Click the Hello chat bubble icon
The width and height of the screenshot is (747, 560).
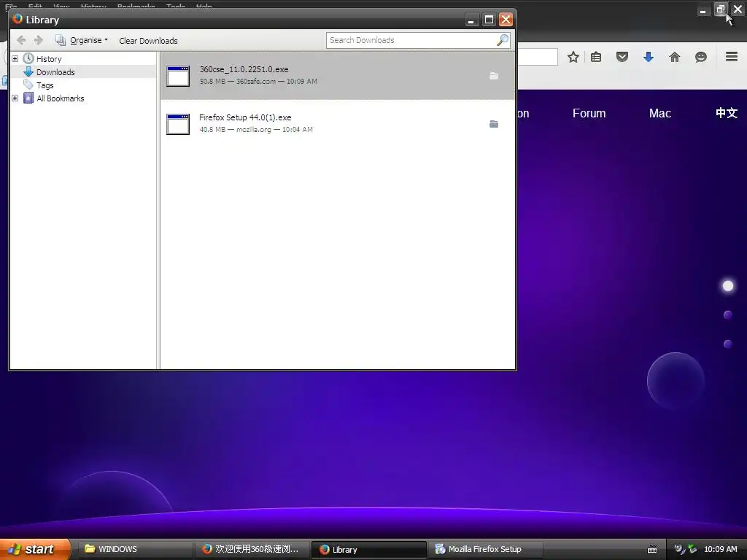point(701,57)
